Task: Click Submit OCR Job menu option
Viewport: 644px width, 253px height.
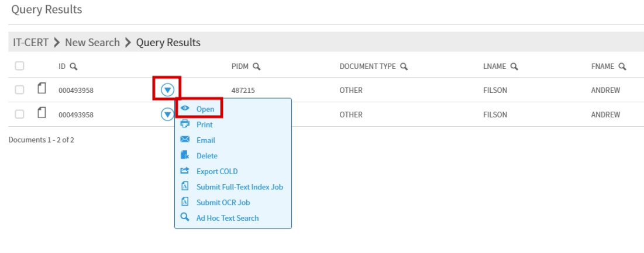Action: (x=223, y=202)
